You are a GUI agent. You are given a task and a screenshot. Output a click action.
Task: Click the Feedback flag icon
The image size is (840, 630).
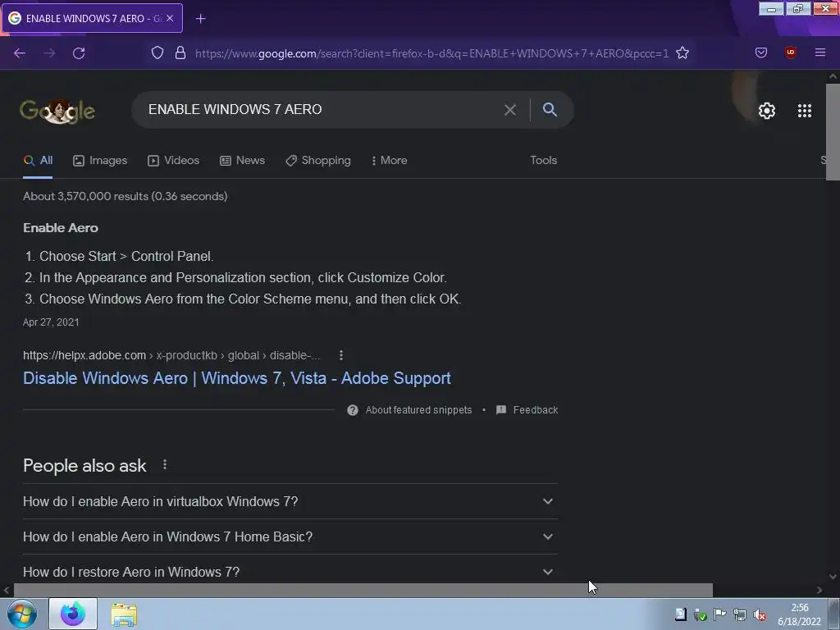(501, 410)
